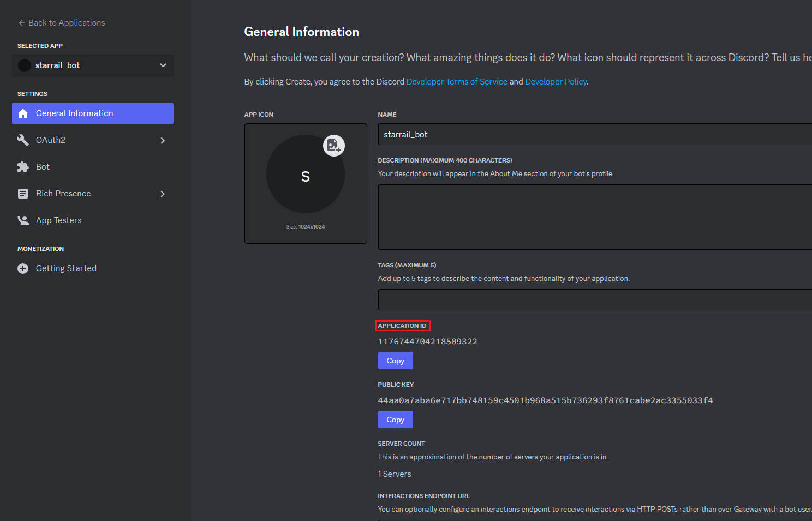Open the App Testers page
The width and height of the screenshot is (812, 521).
(93, 220)
